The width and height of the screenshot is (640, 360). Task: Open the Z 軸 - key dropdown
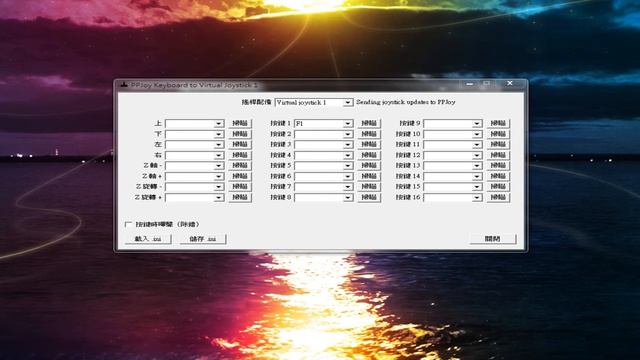194,165
